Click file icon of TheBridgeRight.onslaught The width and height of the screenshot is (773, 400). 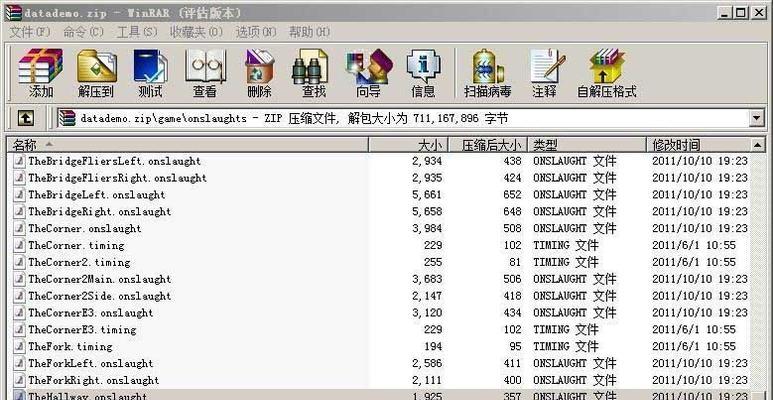(x=19, y=212)
